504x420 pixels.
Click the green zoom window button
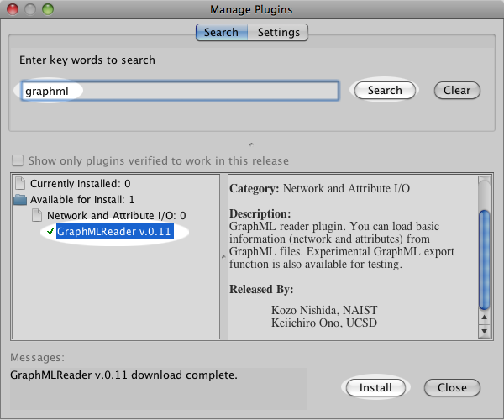[46, 9]
